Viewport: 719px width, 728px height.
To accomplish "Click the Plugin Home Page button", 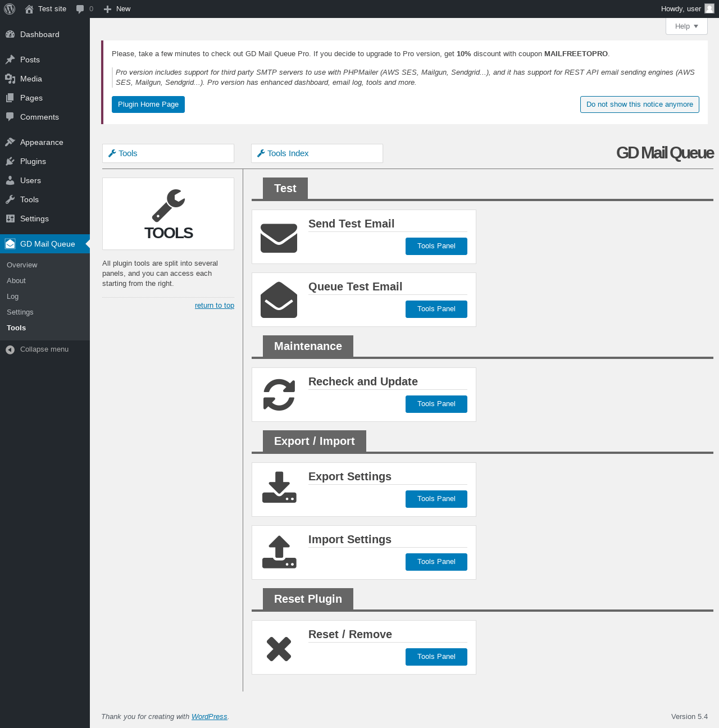I will pos(148,104).
